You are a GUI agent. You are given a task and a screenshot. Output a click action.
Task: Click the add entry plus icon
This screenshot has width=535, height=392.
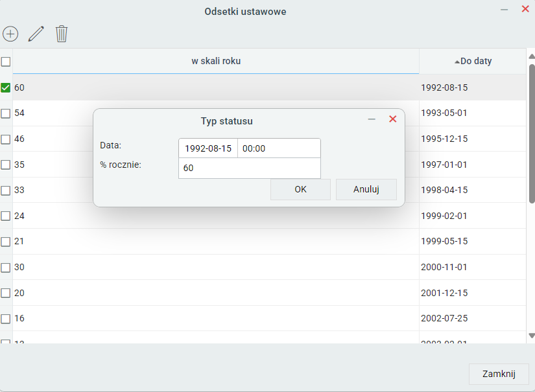[10, 34]
